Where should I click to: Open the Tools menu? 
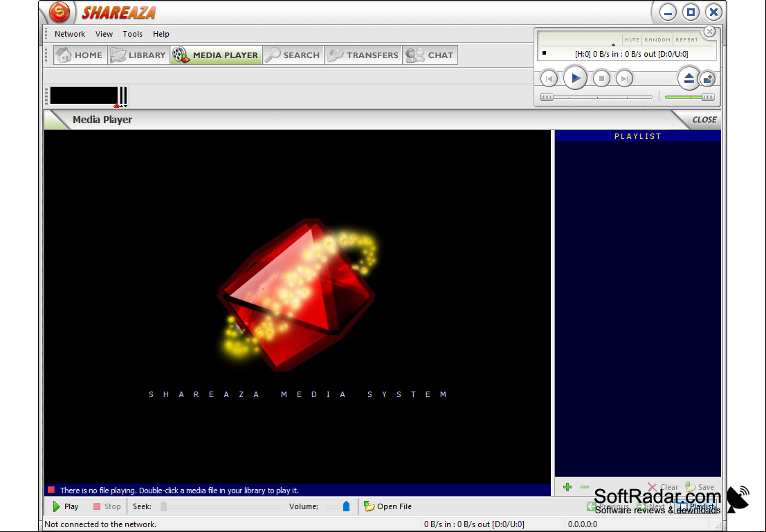pos(132,34)
